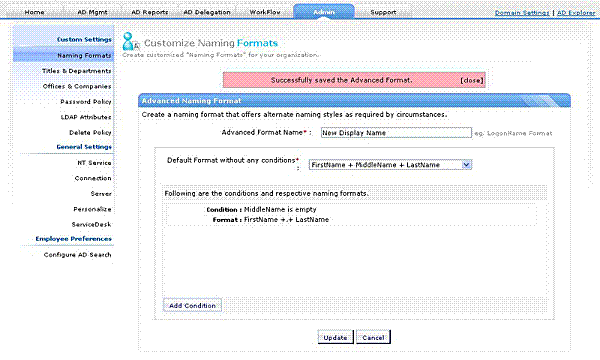Open Personalize settings
The width and height of the screenshot is (600, 360).
coord(92,209)
